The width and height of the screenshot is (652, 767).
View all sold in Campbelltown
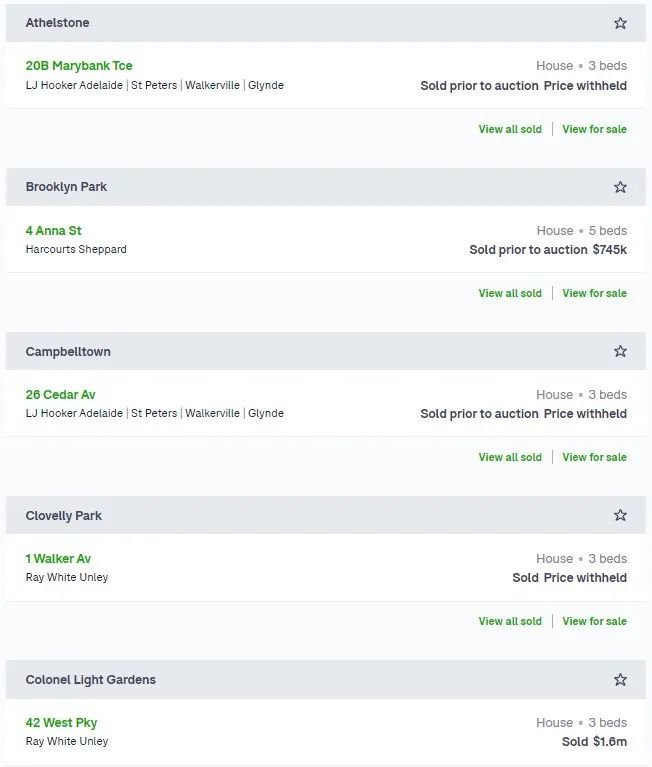click(510, 457)
